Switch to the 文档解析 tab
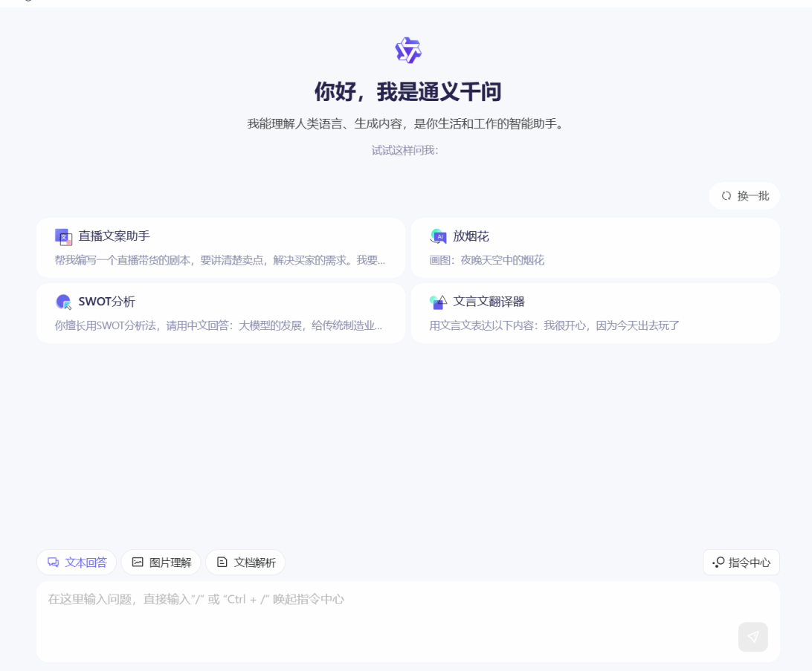Viewport: 812px width, 671px height. 245,563
